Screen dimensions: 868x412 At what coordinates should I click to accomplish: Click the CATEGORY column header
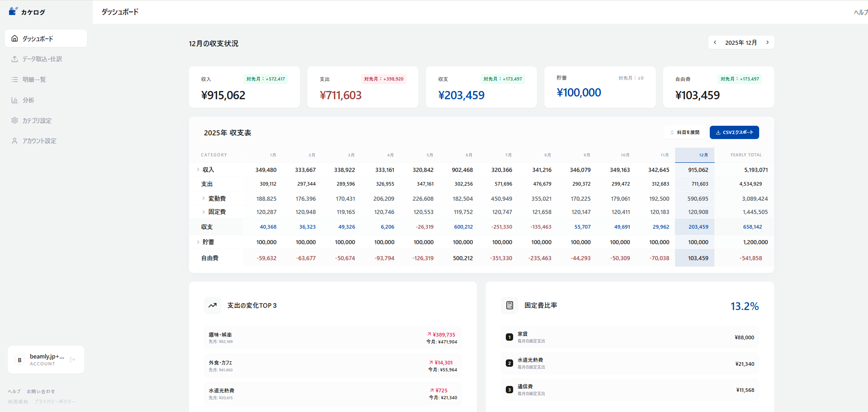click(x=214, y=155)
